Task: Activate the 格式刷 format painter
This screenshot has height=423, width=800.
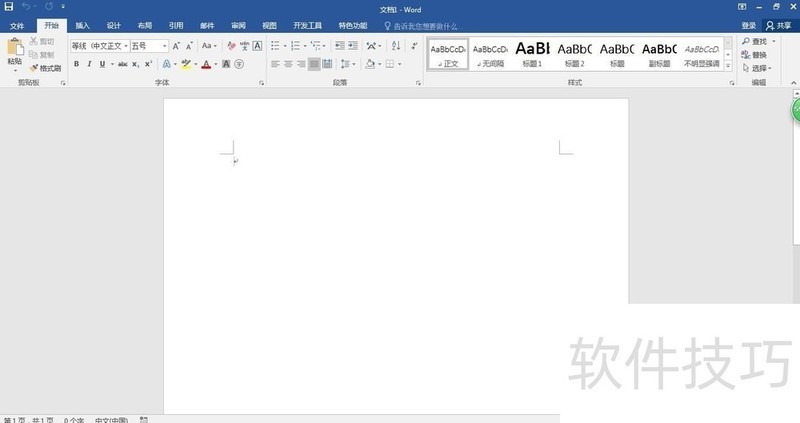Action: pos(45,68)
